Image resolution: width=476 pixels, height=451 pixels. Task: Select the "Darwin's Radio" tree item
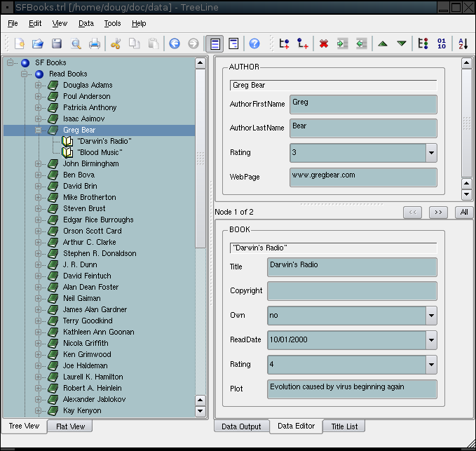coord(104,141)
